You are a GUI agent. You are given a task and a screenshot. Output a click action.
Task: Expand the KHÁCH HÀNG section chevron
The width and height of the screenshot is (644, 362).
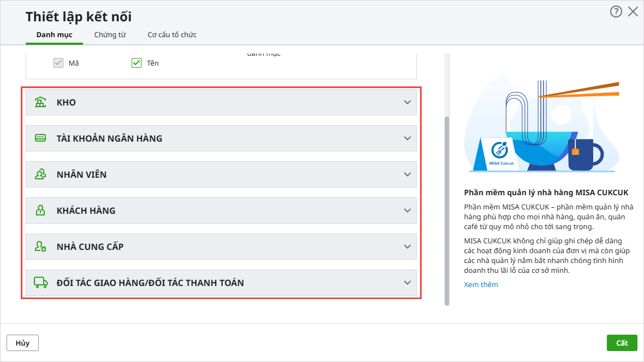tap(407, 211)
